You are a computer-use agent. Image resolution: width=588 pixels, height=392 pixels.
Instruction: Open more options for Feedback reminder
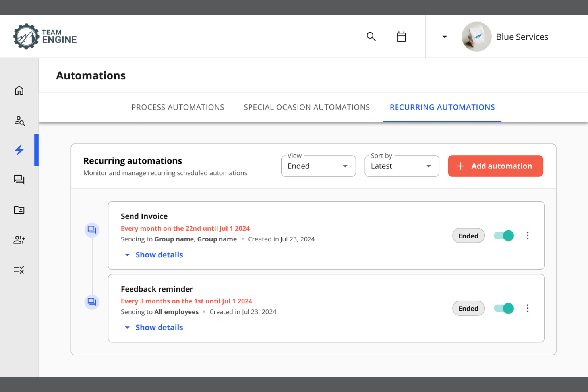tap(528, 308)
